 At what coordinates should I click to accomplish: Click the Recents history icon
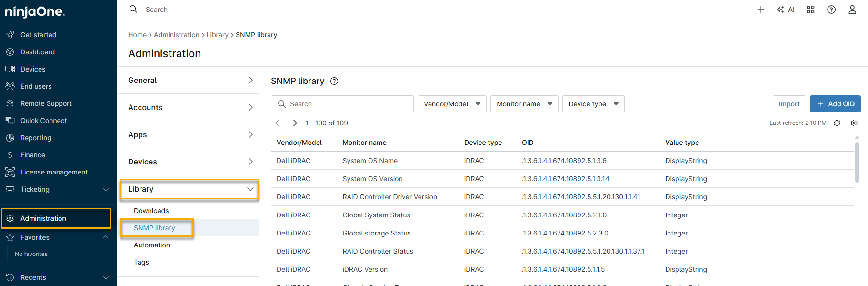(10, 277)
